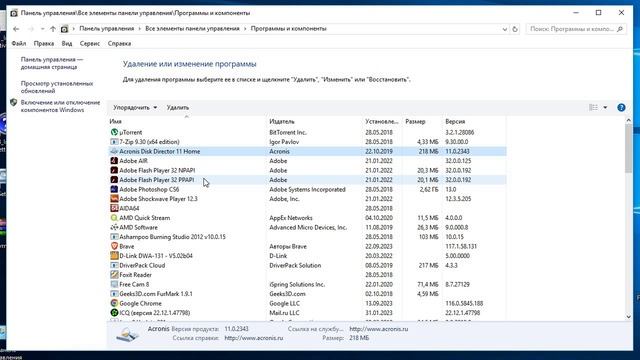640x360 pixels.
Task: Click the refresh icon in the address bar
Action: click(x=515, y=29)
